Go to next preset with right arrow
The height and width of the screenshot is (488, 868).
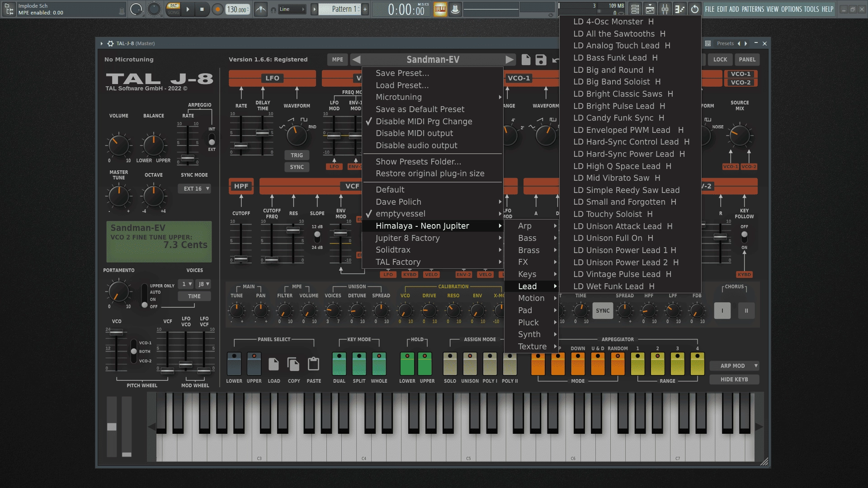point(509,60)
